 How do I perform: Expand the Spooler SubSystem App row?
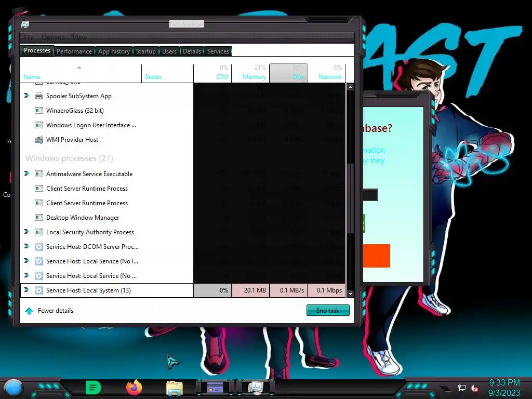coord(26,96)
